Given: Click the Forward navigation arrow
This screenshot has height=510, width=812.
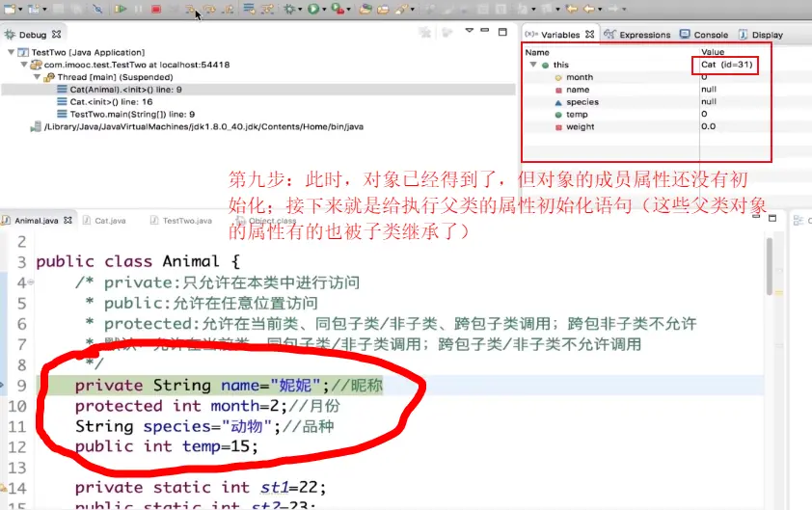Looking at the screenshot, I should point(613,9).
